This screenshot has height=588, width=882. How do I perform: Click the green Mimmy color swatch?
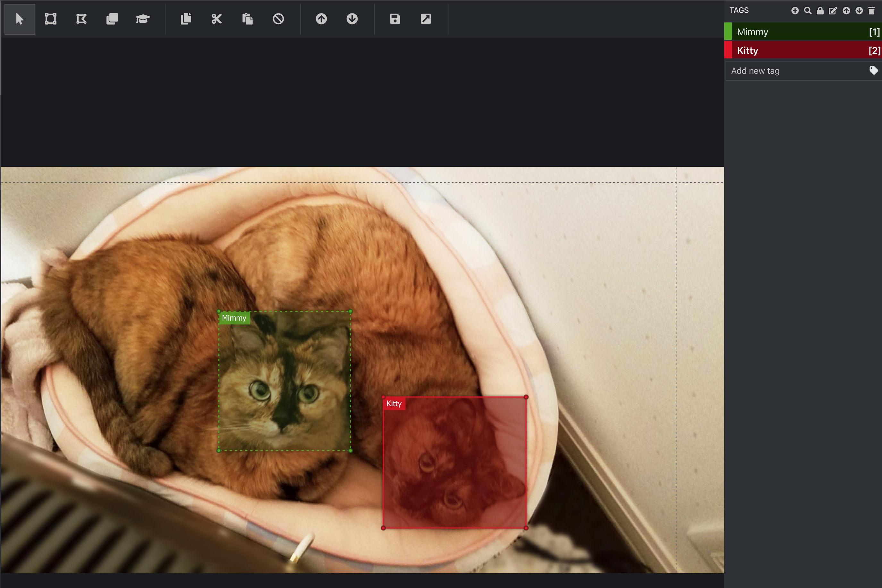pos(728,31)
